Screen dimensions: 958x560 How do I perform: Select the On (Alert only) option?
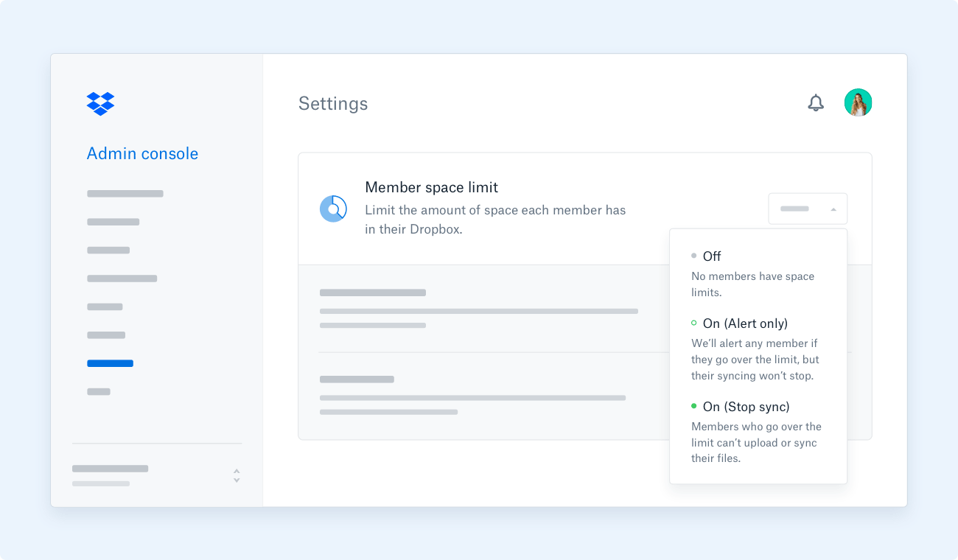tap(745, 323)
